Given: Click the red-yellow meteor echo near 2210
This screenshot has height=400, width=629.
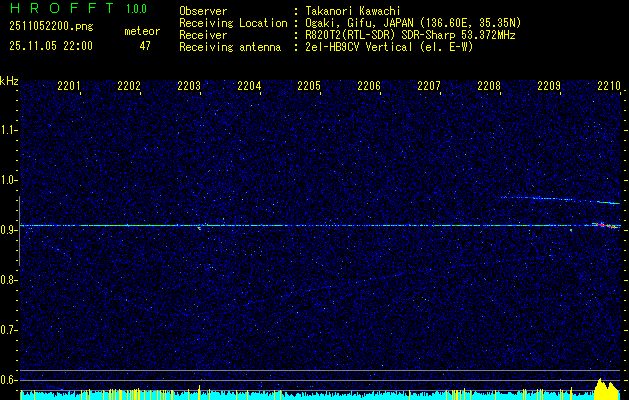Looking at the screenshot, I should (x=606, y=225).
